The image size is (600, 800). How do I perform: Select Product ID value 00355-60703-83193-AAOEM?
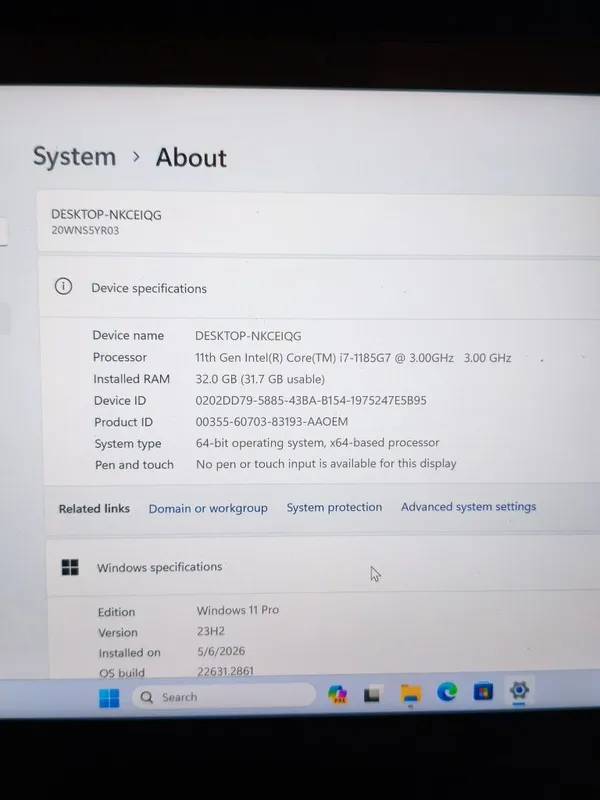pos(272,422)
